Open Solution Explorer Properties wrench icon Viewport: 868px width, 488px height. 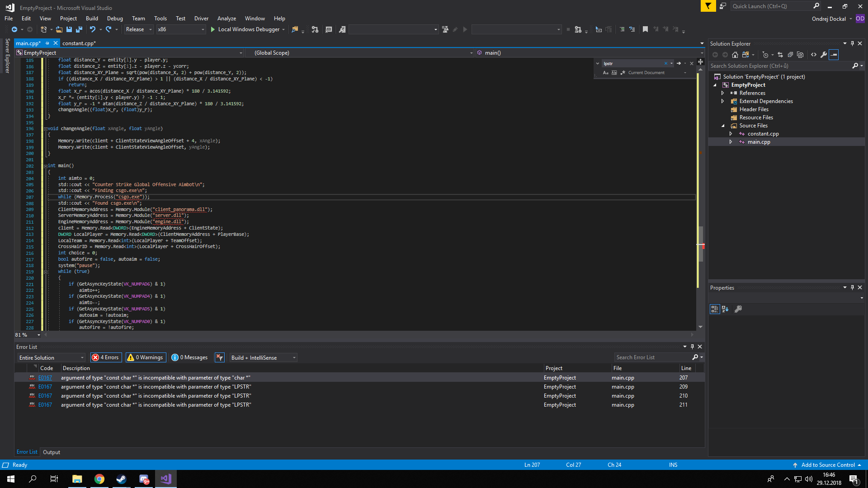[824, 55]
